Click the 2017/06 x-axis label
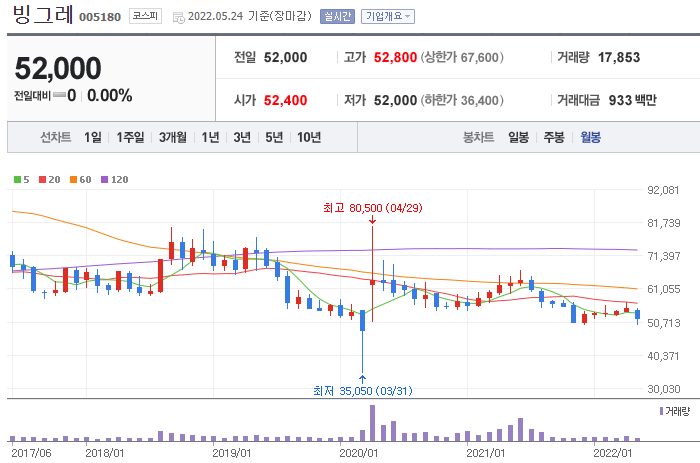Viewport: 700px width, 463px height. point(31,453)
